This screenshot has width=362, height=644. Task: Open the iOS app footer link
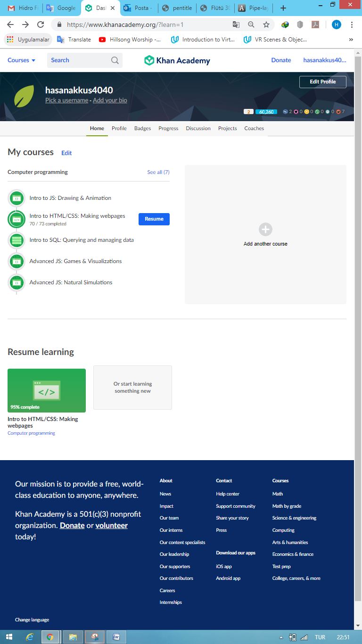click(224, 566)
